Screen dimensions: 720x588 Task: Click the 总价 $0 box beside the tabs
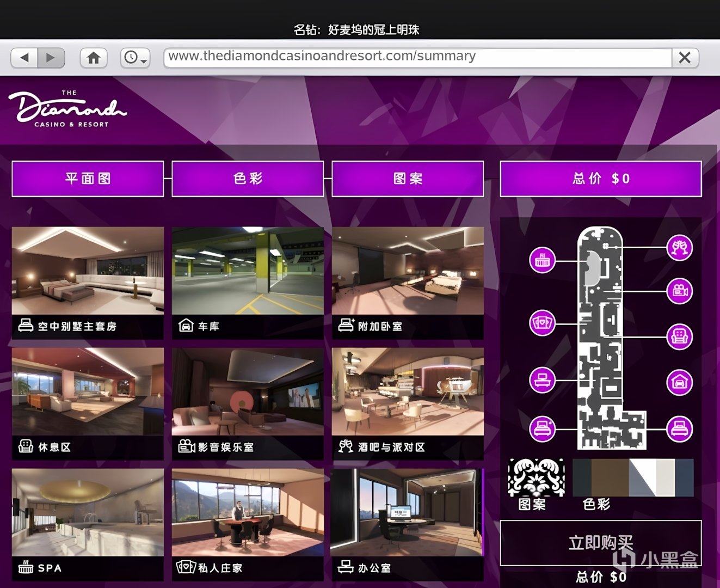(601, 179)
